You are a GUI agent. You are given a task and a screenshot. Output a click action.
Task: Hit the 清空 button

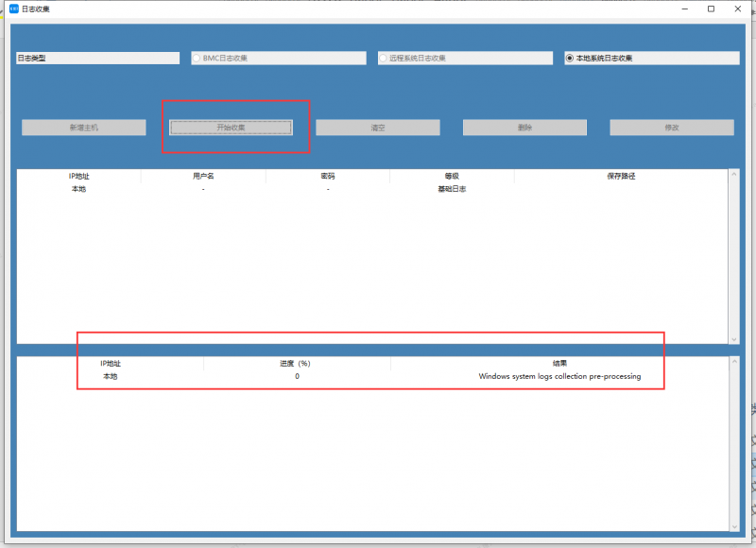coord(377,128)
